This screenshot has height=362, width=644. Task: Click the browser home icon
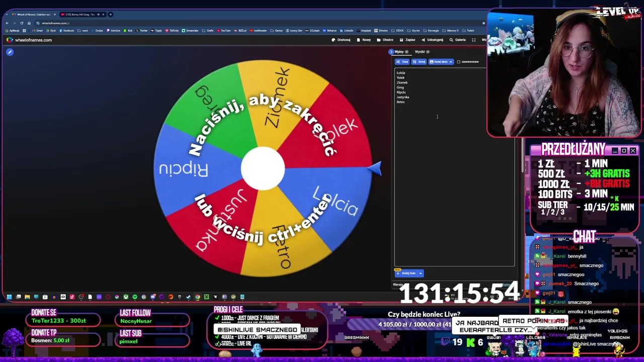(x=29, y=23)
